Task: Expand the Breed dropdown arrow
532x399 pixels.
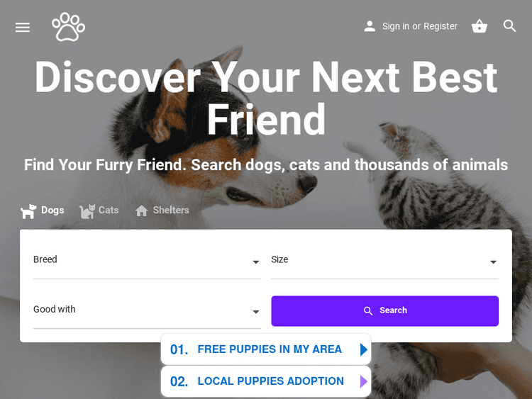Action: [256, 262]
